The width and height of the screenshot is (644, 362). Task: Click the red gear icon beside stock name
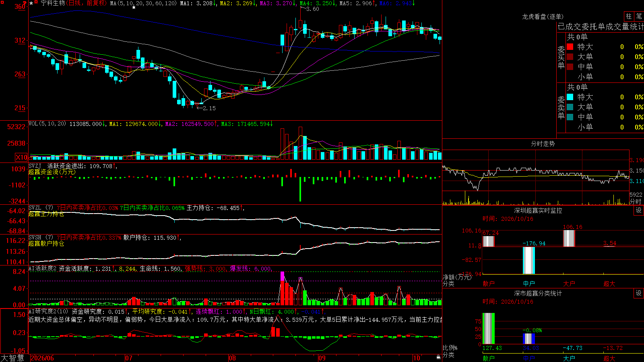coord(37,3)
